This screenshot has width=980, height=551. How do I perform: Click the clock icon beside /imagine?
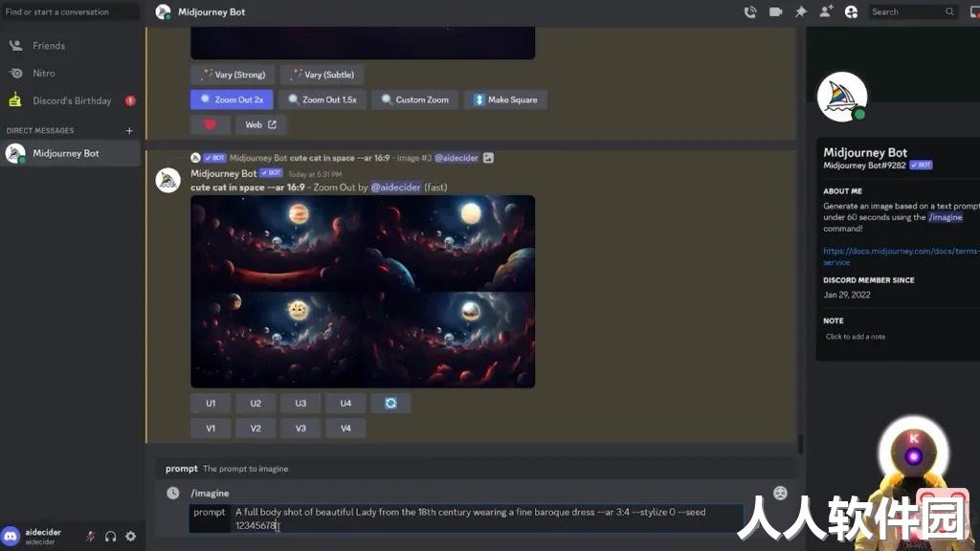coord(173,493)
